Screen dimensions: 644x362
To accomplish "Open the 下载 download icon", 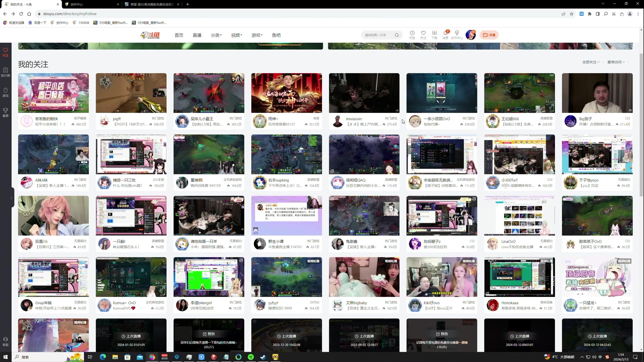I will [434, 33].
